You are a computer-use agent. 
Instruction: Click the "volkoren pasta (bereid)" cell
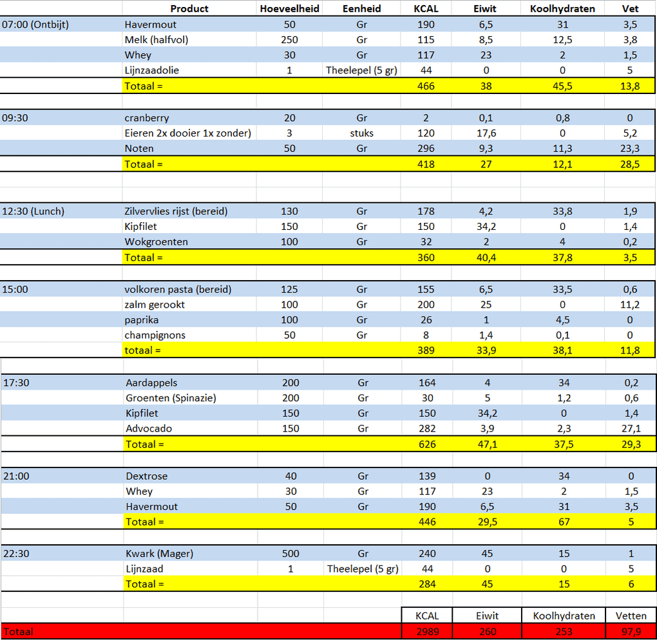coord(178,289)
